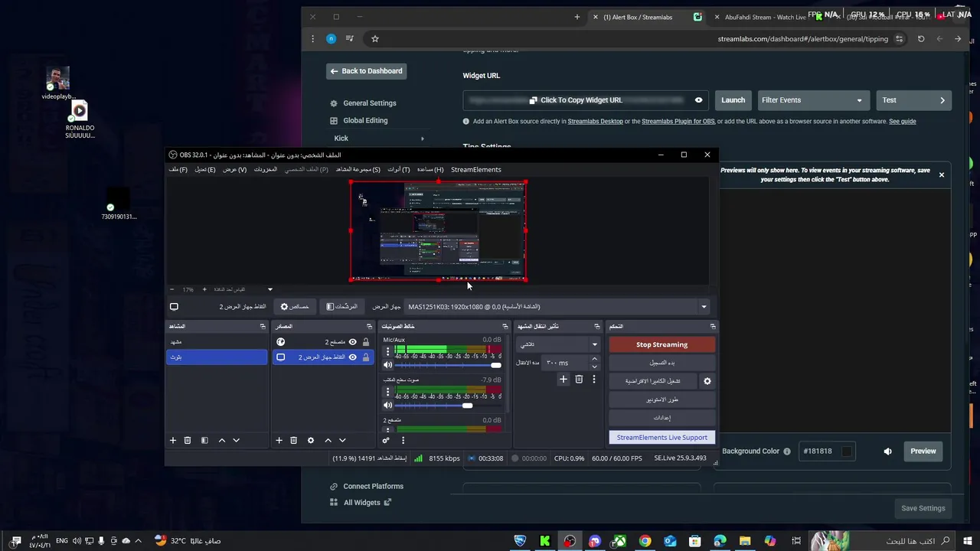
Task: Open StreamElements menu in OBS
Action: tap(476, 170)
